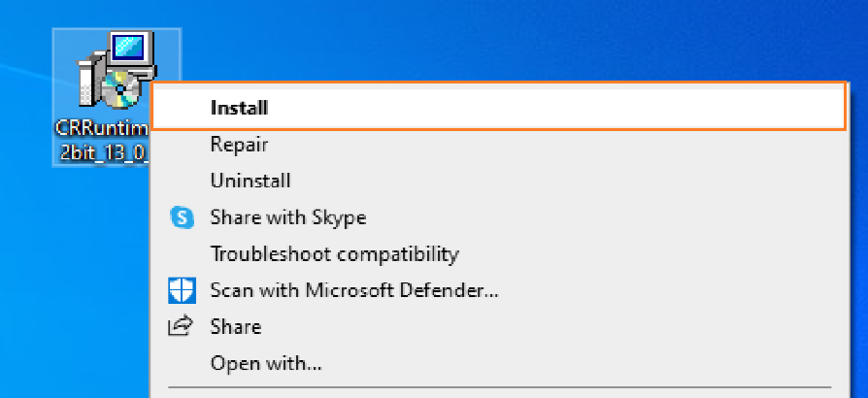Viewport: 868px width, 398px height.
Task: Pick Uninstall in the context menu
Action: 250,181
